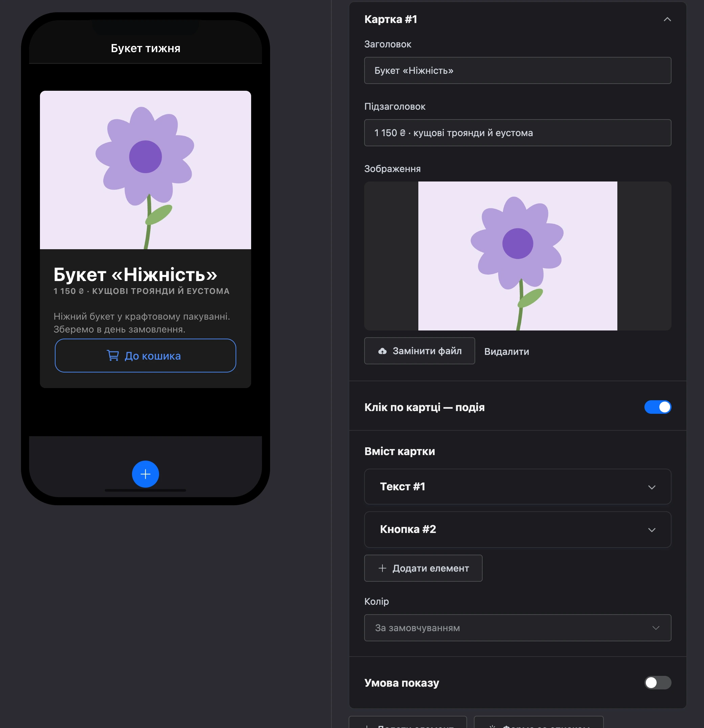704x728 pixels.
Task: Click the Замінити файл button
Action: click(x=420, y=351)
